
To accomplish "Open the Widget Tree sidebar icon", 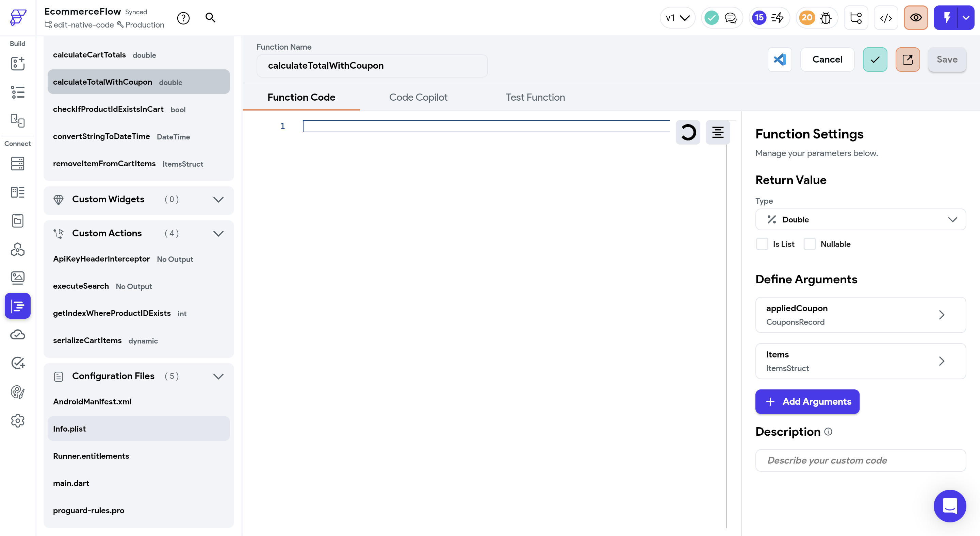I will pyautogui.click(x=17, y=92).
